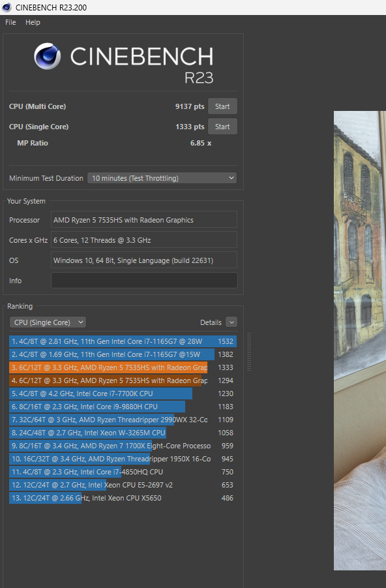This screenshot has width=386, height=588.
Task: Select ranking row 10 Threadripper 1950X
Action: point(123,459)
